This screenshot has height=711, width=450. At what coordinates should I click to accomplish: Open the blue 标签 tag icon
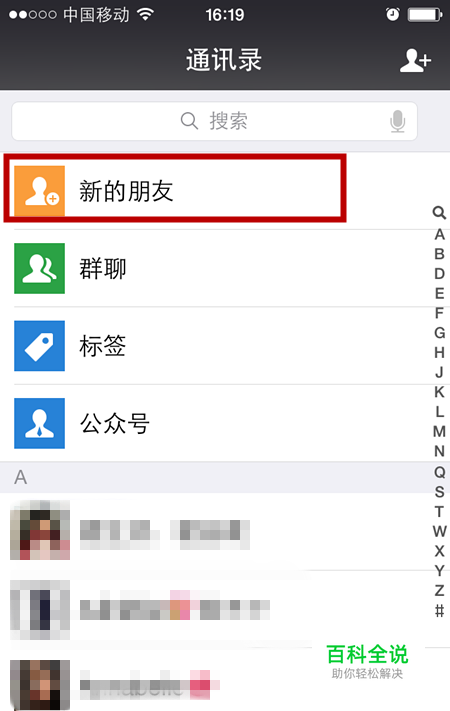click(x=39, y=346)
